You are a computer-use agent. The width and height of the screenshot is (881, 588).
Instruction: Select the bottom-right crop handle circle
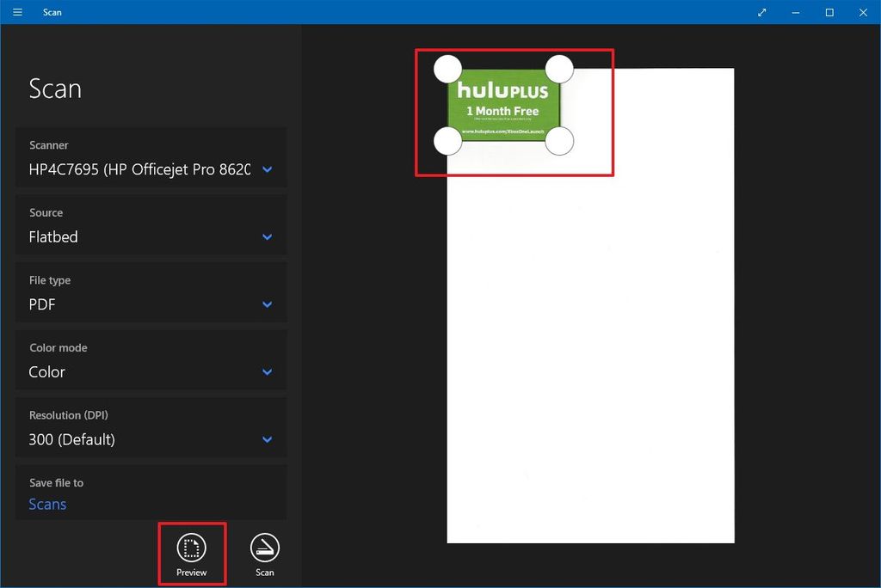point(559,143)
